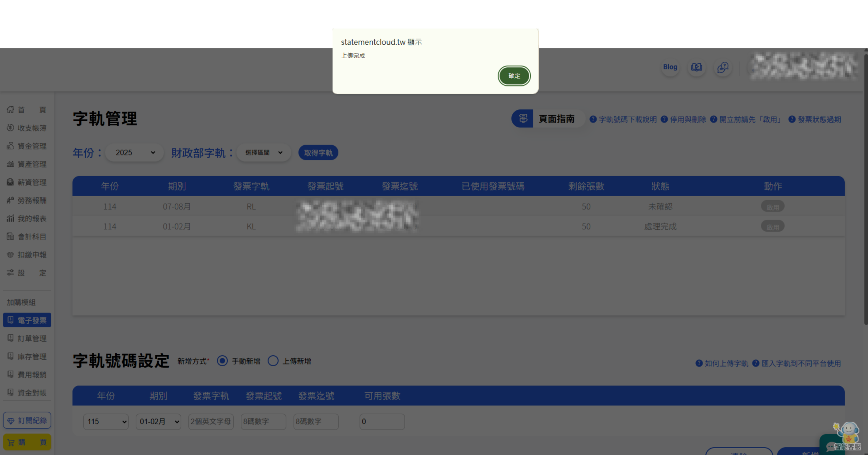Click the 資金管理 icon in the sidebar

(10, 146)
